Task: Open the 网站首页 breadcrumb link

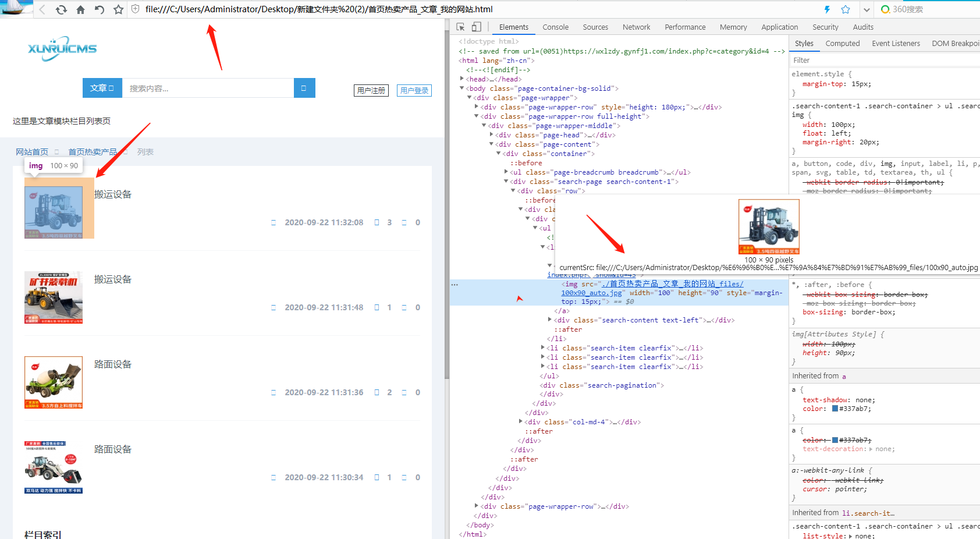Action: [32, 152]
